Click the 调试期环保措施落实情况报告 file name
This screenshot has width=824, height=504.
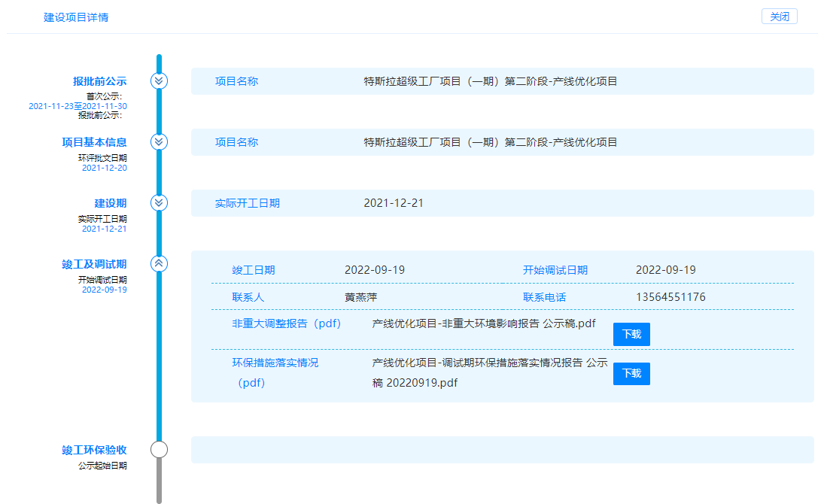click(490, 372)
